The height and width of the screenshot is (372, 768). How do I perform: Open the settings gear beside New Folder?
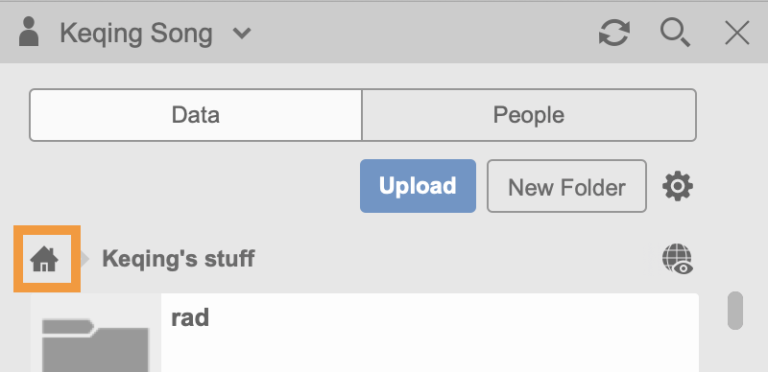coord(678,186)
